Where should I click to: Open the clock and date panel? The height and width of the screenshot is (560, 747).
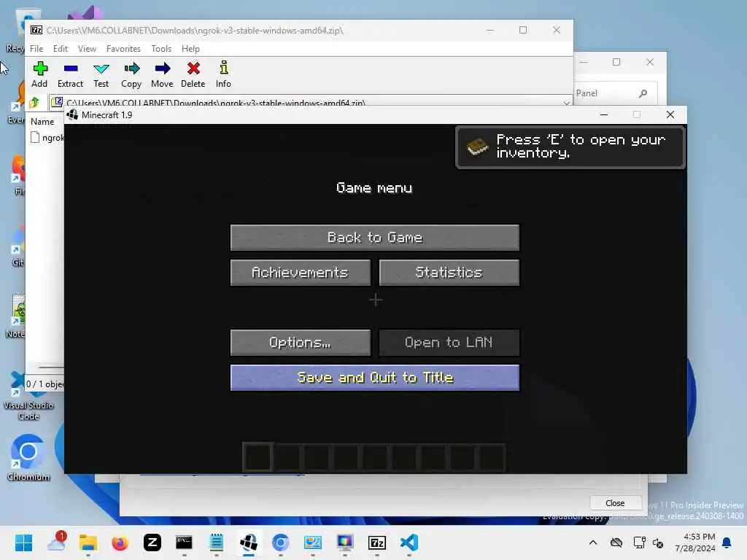pos(695,542)
